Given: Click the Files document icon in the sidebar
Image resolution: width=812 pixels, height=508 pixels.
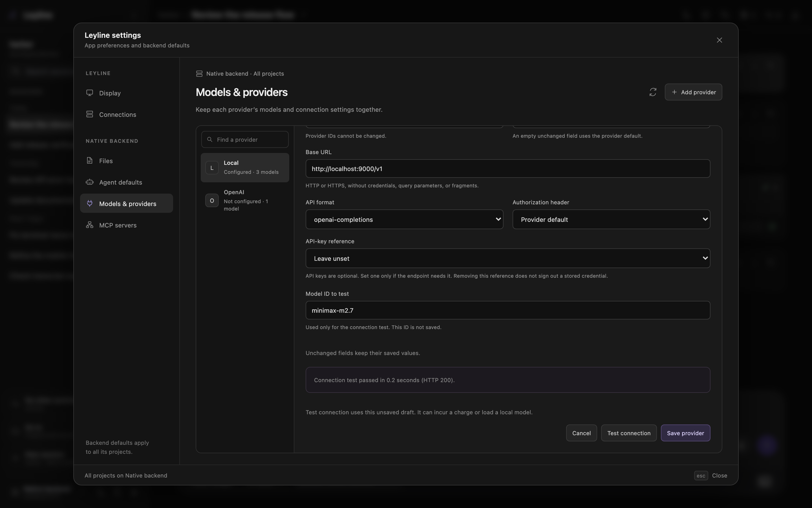Looking at the screenshot, I should point(90,161).
